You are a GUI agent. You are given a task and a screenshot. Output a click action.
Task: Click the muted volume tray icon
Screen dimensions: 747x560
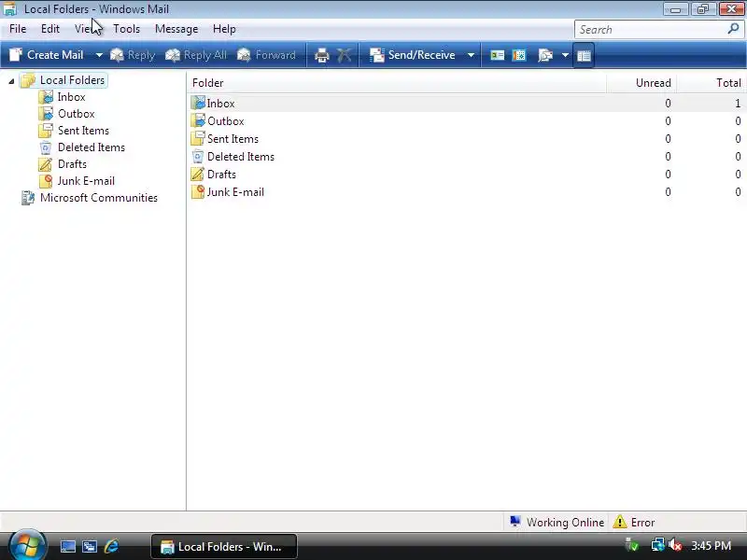tap(675, 545)
